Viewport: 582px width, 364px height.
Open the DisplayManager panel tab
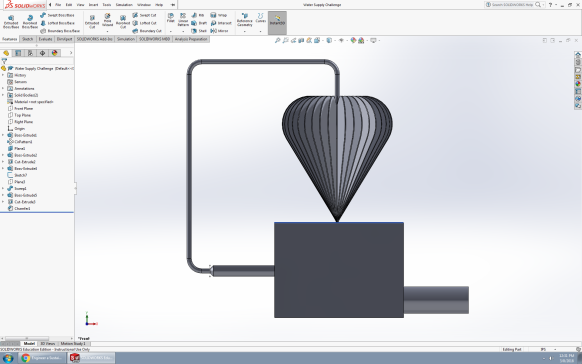[55, 53]
